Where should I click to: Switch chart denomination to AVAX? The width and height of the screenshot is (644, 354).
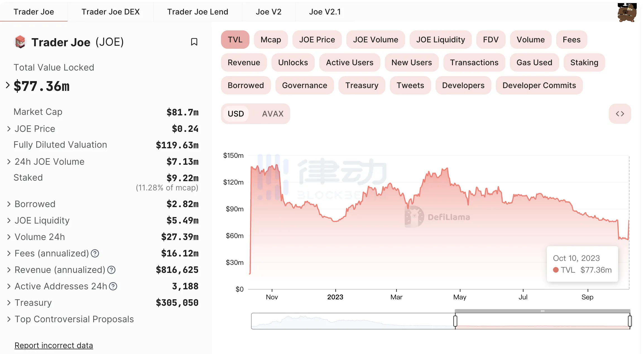pos(273,114)
